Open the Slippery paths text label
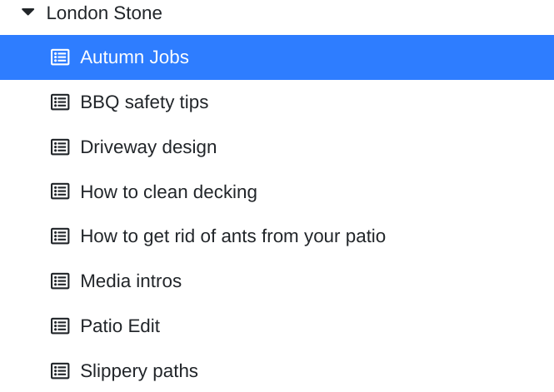Viewport: 554px width, 392px height. (139, 371)
